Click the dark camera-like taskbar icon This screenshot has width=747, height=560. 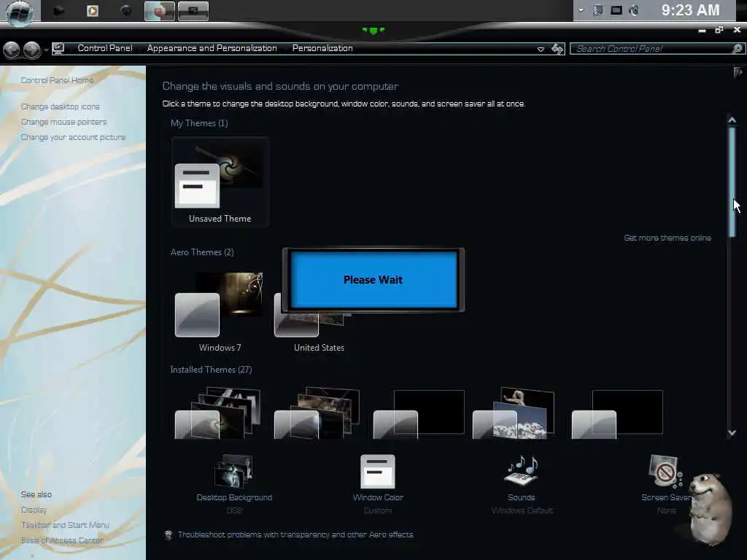pos(58,10)
